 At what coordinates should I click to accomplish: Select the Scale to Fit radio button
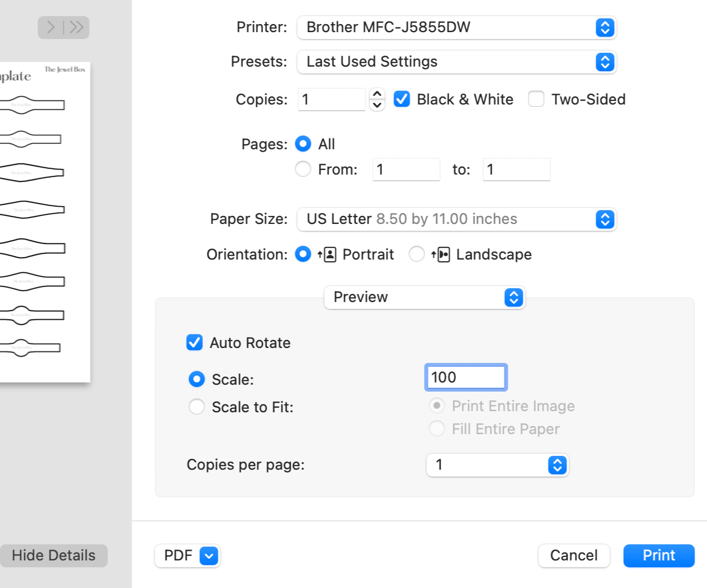coord(197,407)
